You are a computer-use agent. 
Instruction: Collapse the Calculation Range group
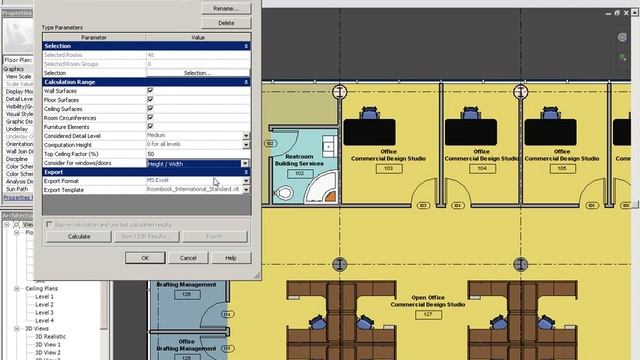[246, 82]
